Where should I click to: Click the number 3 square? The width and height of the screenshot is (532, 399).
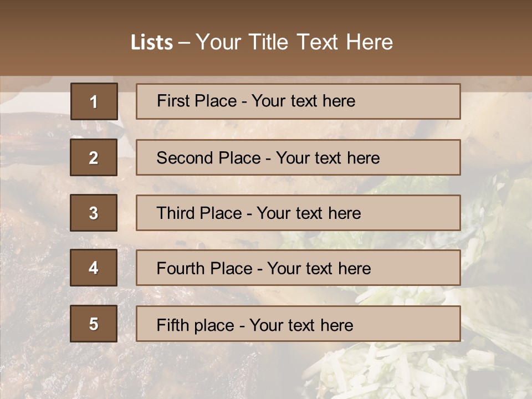(x=94, y=213)
